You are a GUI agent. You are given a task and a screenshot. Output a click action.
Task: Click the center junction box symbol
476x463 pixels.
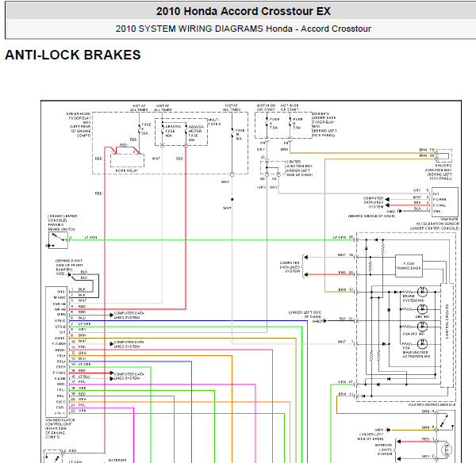[x=273, y=167]
